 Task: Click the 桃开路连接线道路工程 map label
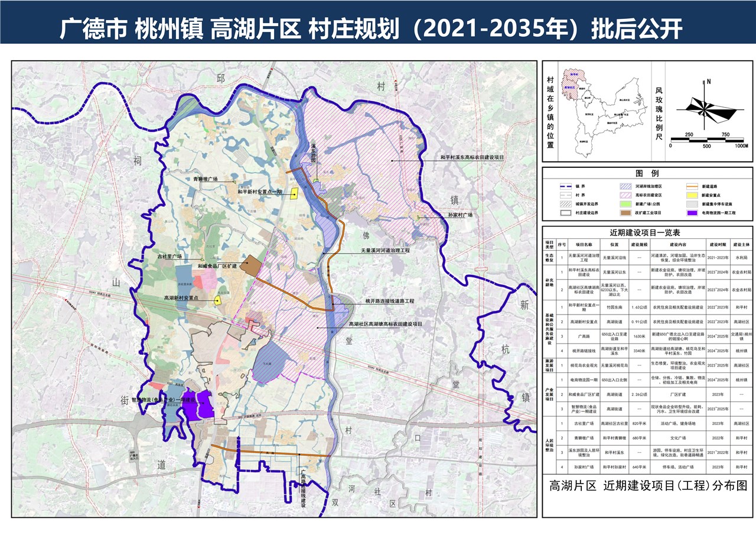coord(390,301)
